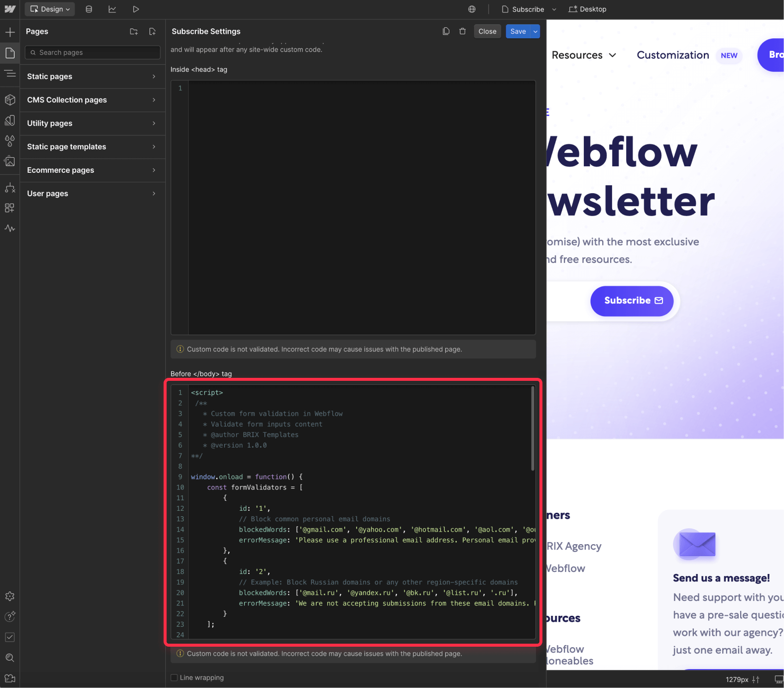Click the envelope image above Send us a message

pos(695,544)
